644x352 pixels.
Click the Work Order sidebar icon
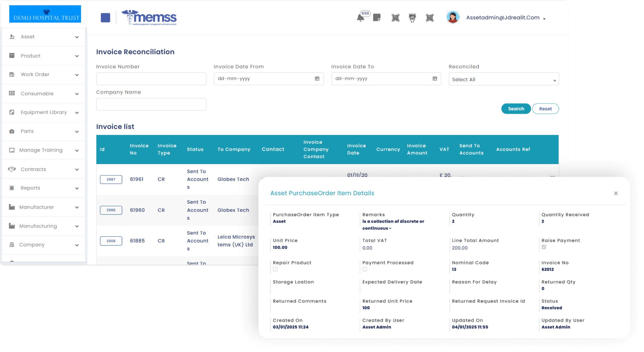tap(12, 75)
